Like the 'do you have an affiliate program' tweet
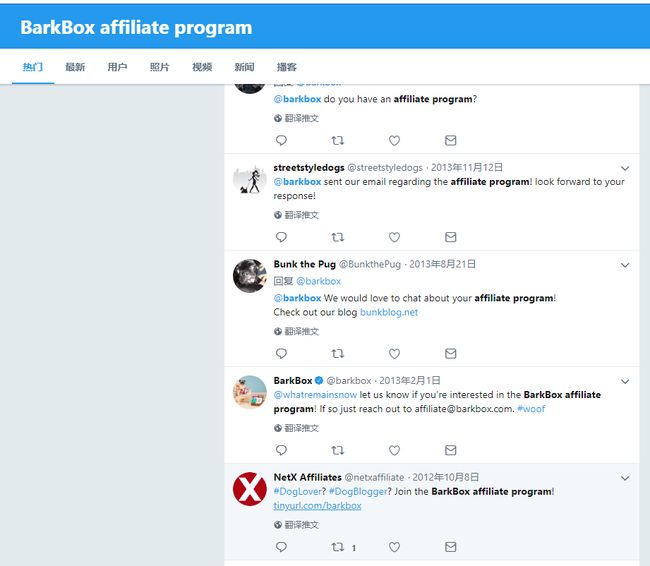 [x=394, y=141]
